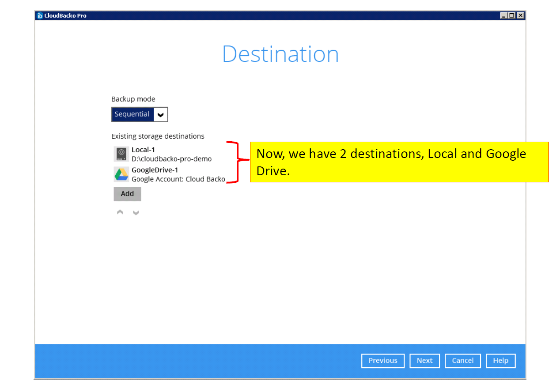This screenshot has width=560, height=392.
Task: Cancel the destination setup
Action: tap(462, 361)
